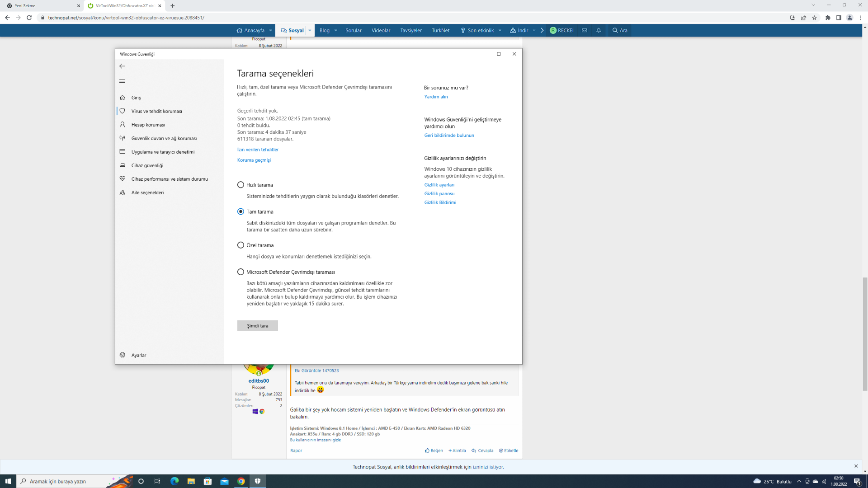The image size is (868, 488).
Task: Expand the Blog dropdown arrow
Action: (335, 30)
